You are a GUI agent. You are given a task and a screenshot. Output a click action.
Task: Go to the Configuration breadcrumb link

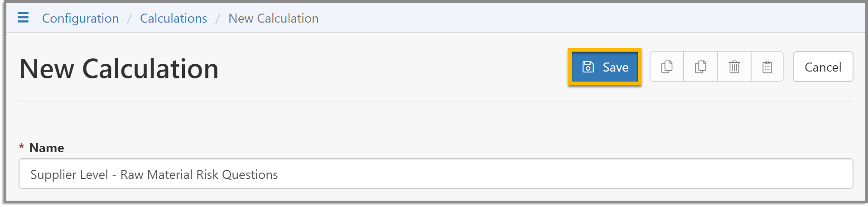tap(81, 18)
